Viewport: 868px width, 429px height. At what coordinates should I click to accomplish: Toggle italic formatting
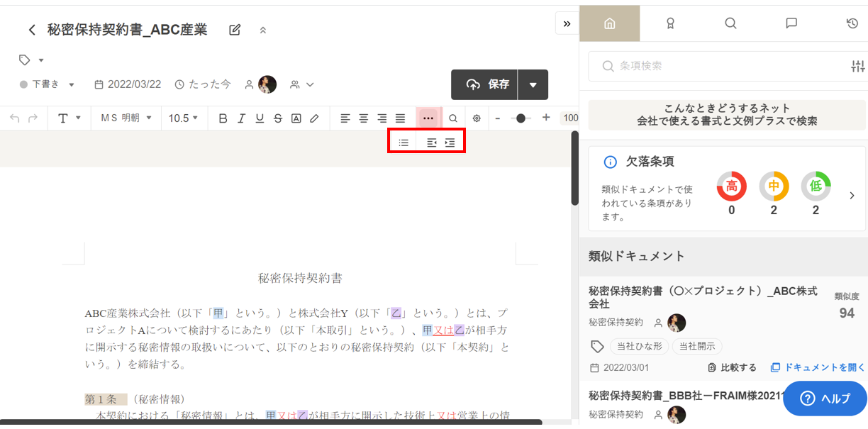tap(241, 118)
